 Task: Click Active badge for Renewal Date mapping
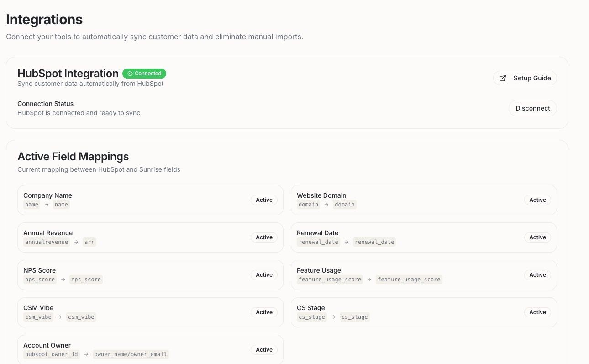click(x=537, y=237)
